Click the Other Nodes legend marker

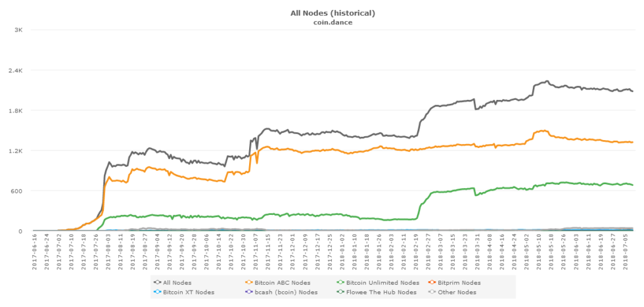[432, 292]
